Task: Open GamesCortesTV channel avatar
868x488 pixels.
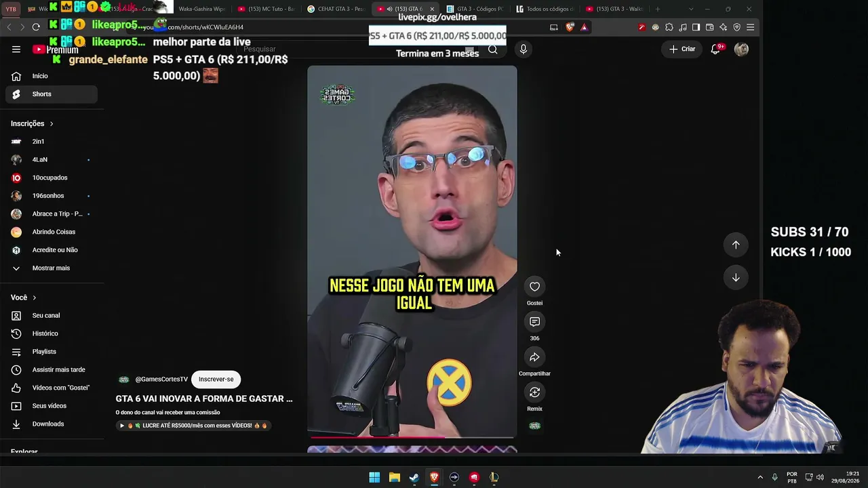Action: click(123, 380)
